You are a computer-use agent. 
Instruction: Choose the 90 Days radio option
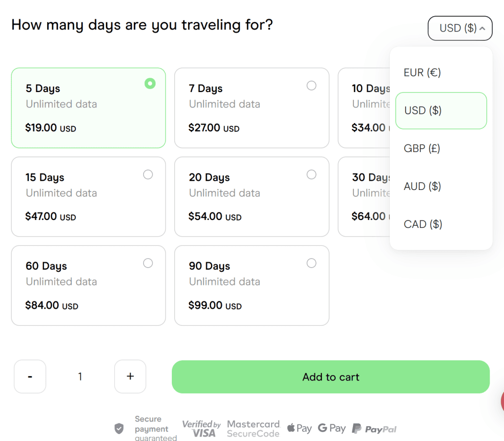(312, 263)
